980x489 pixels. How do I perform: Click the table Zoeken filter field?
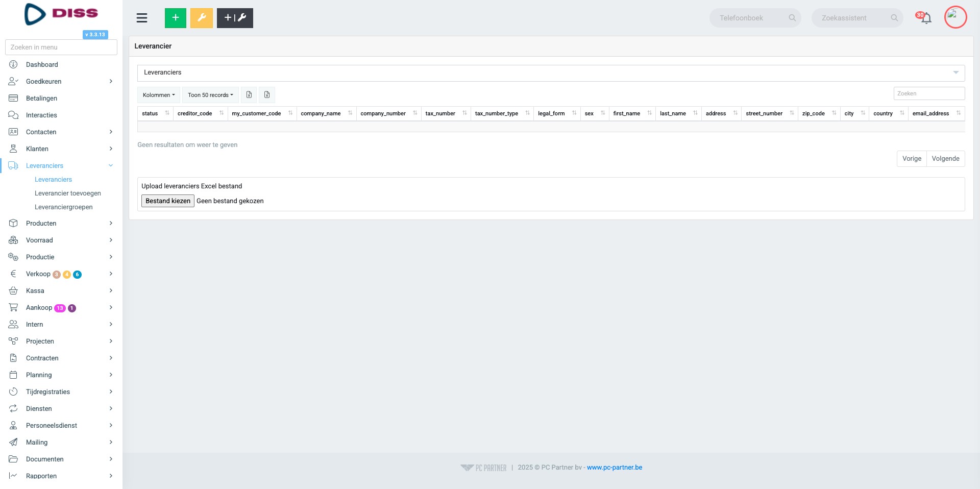929,93
